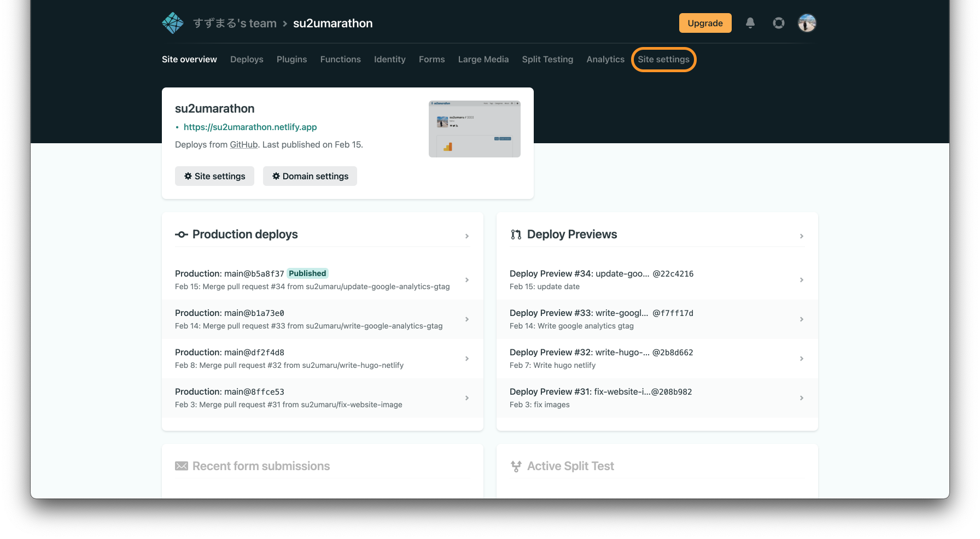Follow the GitHub link
Viewport: 980px width, 539px height.
click(x=244, y=144)
